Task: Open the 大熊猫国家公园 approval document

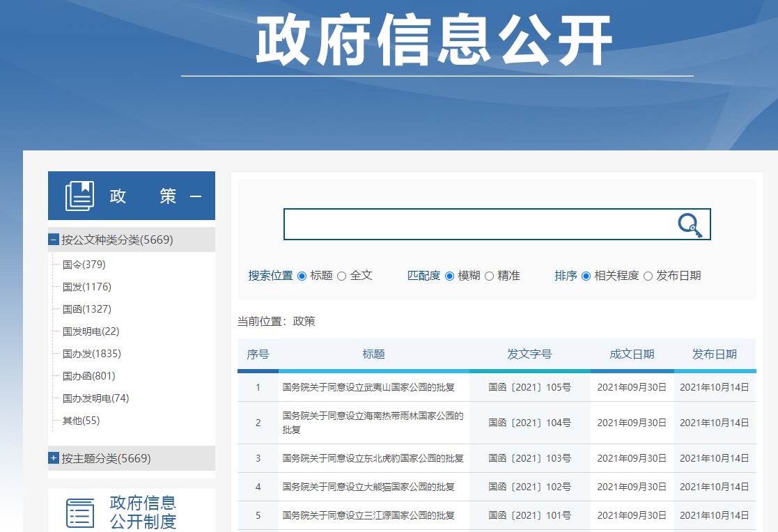Action: tap(368, 487)
